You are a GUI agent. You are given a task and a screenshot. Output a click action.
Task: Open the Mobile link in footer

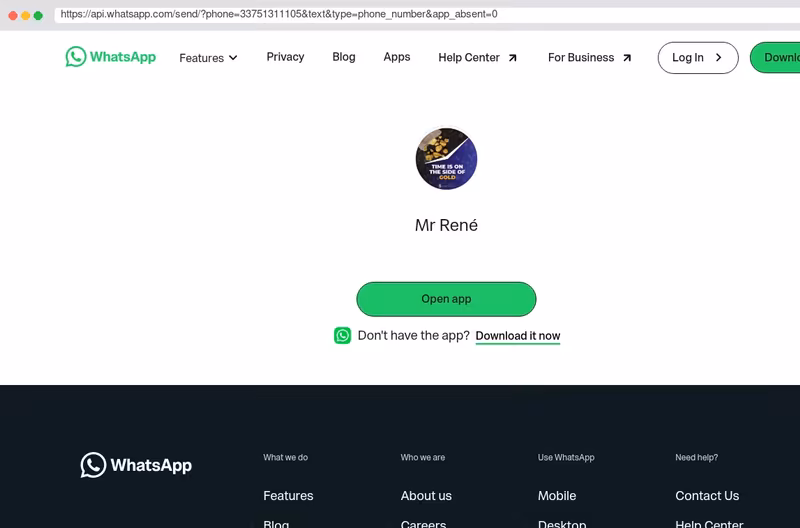click(557, 495)
